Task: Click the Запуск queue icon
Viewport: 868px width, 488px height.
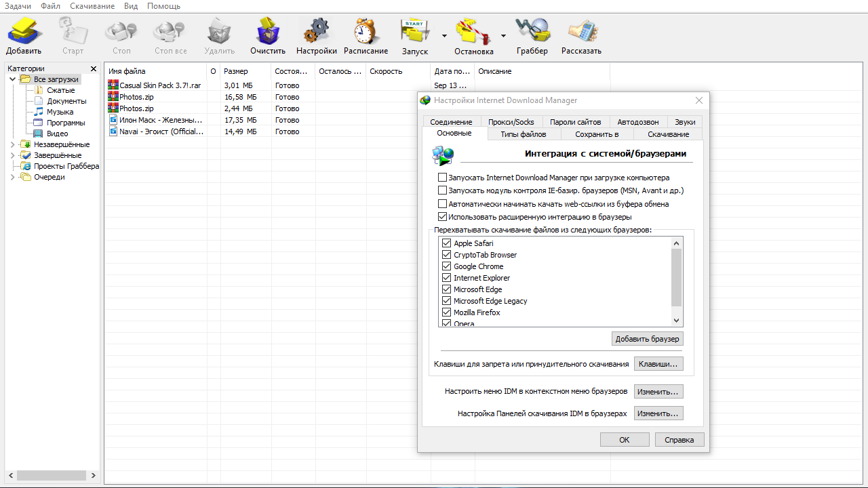Action: pos(415,30)
